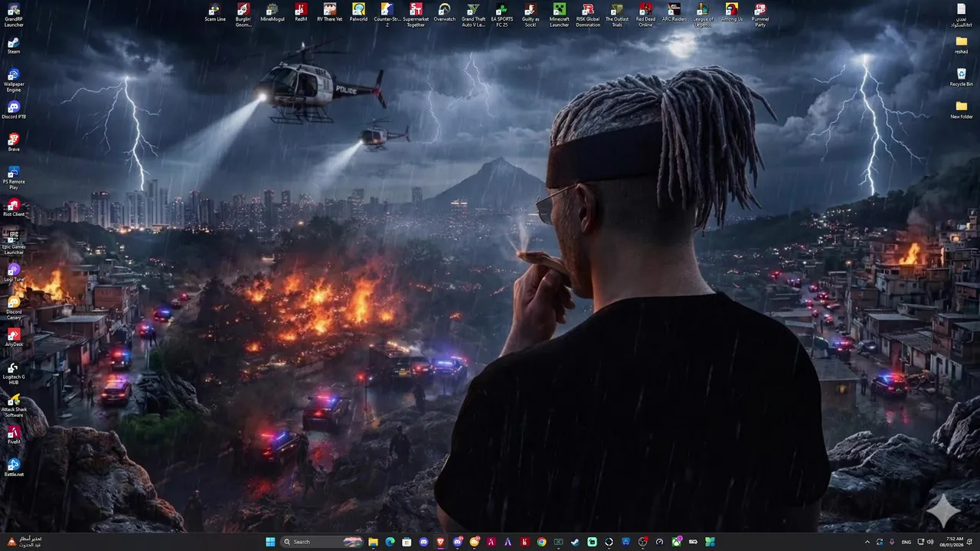Show hidden system tray icons

tap(867, 542)
